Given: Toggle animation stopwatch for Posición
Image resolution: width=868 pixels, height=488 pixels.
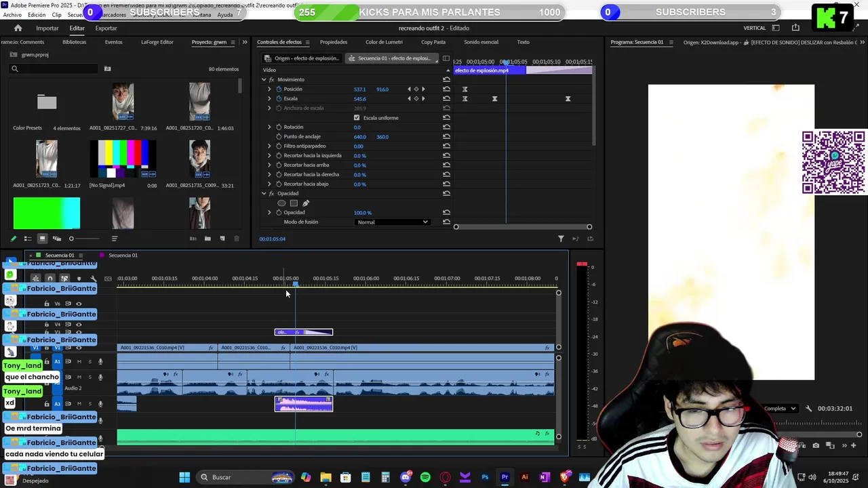Looking at the screenshot, I should [278, 89].
